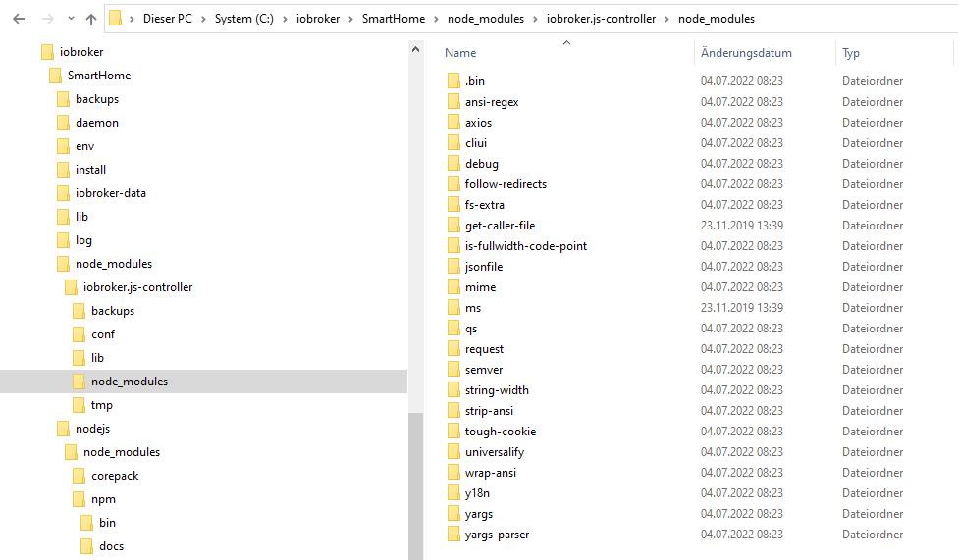Click the yargs-parser folder icon
958x560 pixels.
coord(453,535)
